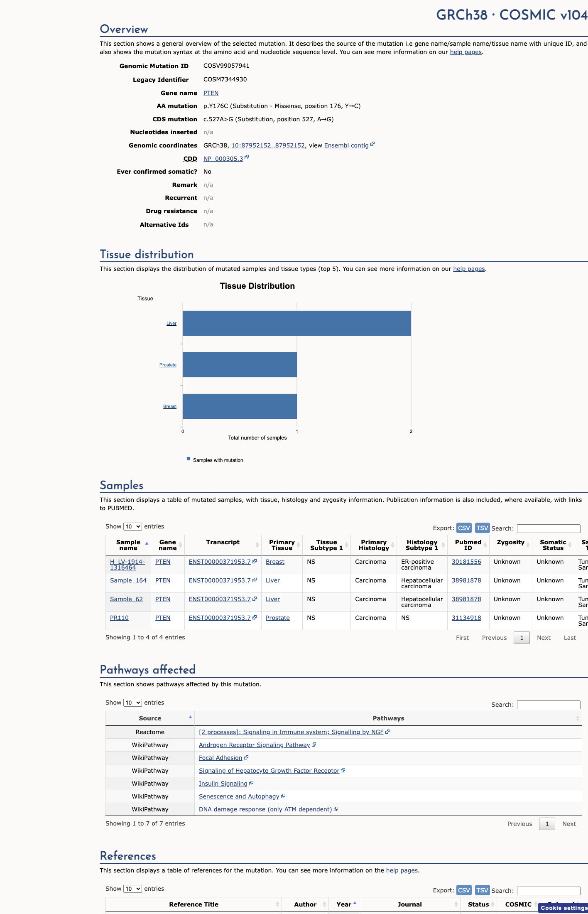Click sort arrow on Year column
The image size is (588, 914).
(x=355, y=903)
